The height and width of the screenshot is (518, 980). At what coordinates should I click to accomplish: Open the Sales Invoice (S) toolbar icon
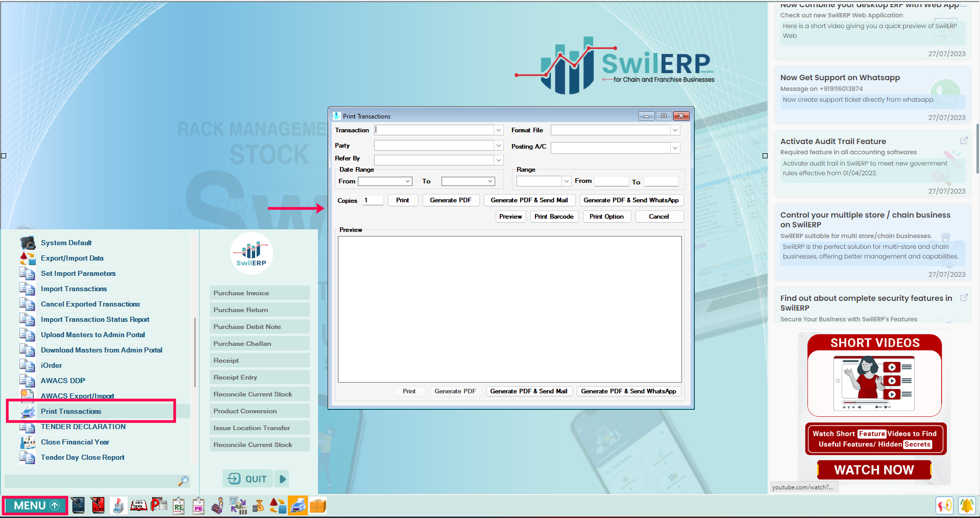coord(78,505)
